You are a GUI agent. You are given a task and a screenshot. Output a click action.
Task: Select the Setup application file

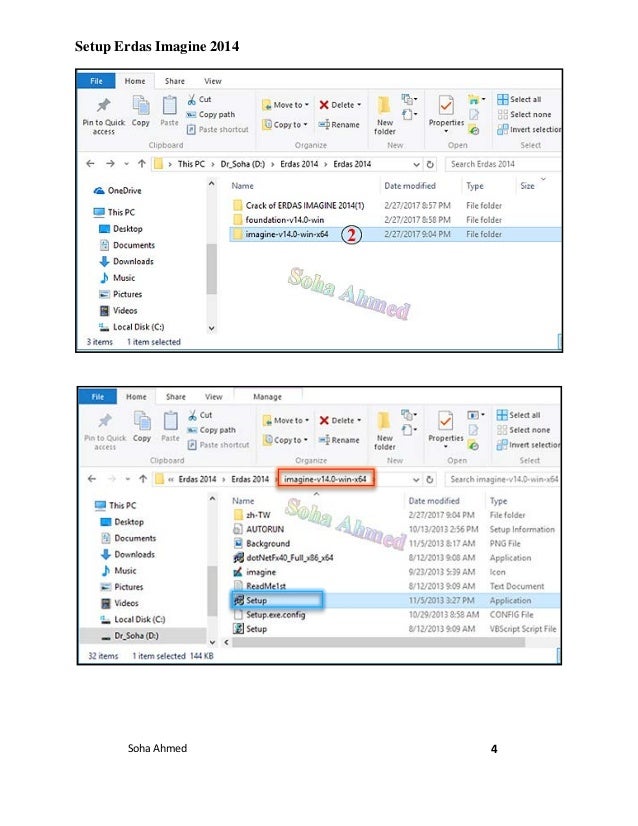(x=395, y=600)
